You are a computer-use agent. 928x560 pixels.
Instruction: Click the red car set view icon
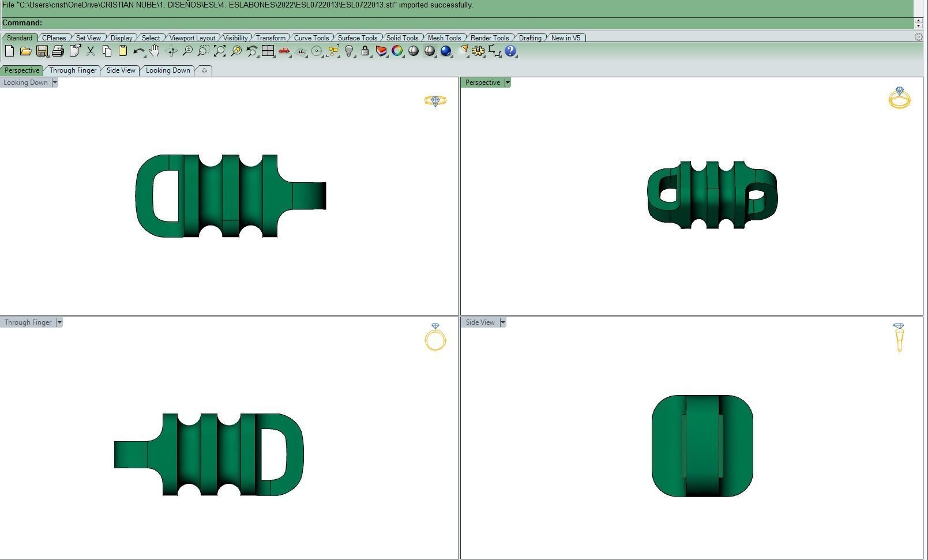[284, 51]
